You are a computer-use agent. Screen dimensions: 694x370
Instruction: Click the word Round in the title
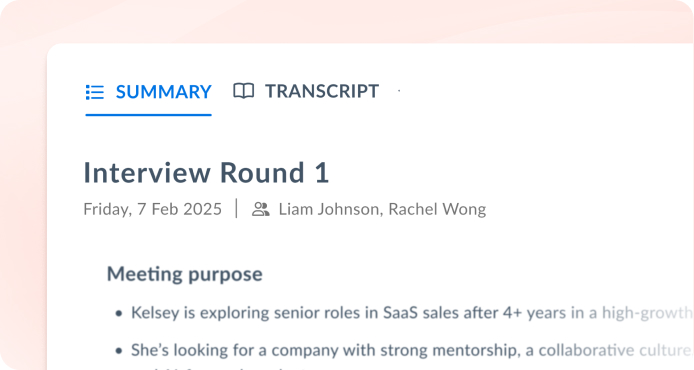[262, 172]
